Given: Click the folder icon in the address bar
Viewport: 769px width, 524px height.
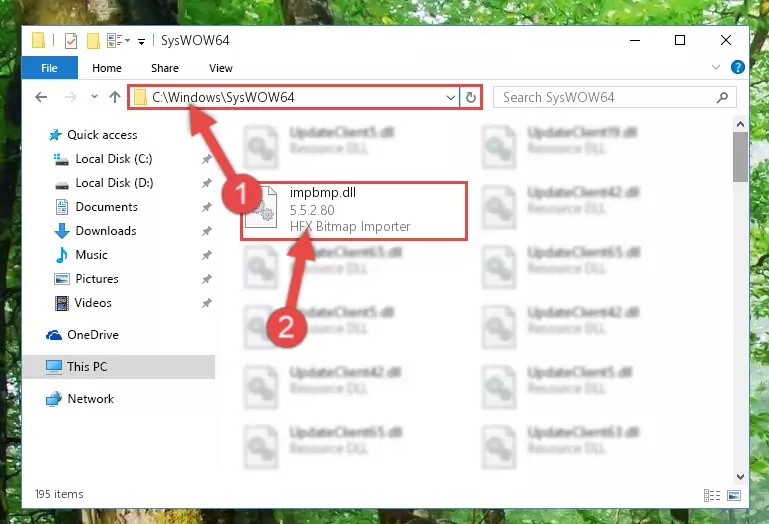Looking at the screenshot, I should [140, 97].
